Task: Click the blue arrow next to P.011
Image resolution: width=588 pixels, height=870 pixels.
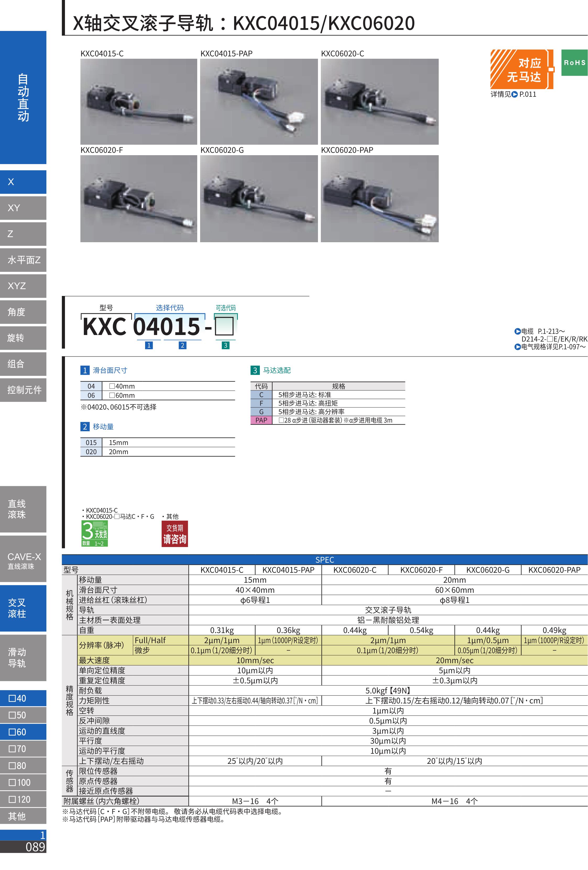Action: click(515, 94)
